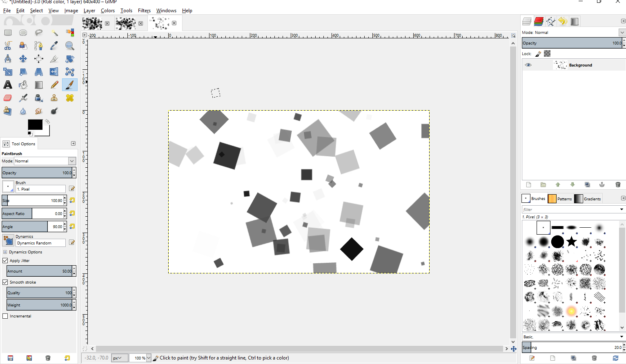Disable the Apply Jitter checkbox
The width and height of the screenshot is (626, 364).
[x=5, y=260]
